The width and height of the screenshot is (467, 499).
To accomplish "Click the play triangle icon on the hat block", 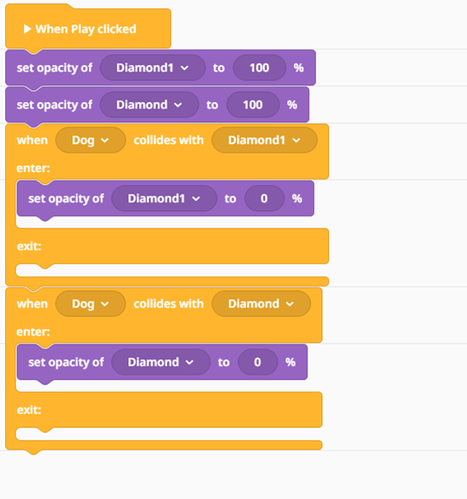I will (x=27, y=29).
